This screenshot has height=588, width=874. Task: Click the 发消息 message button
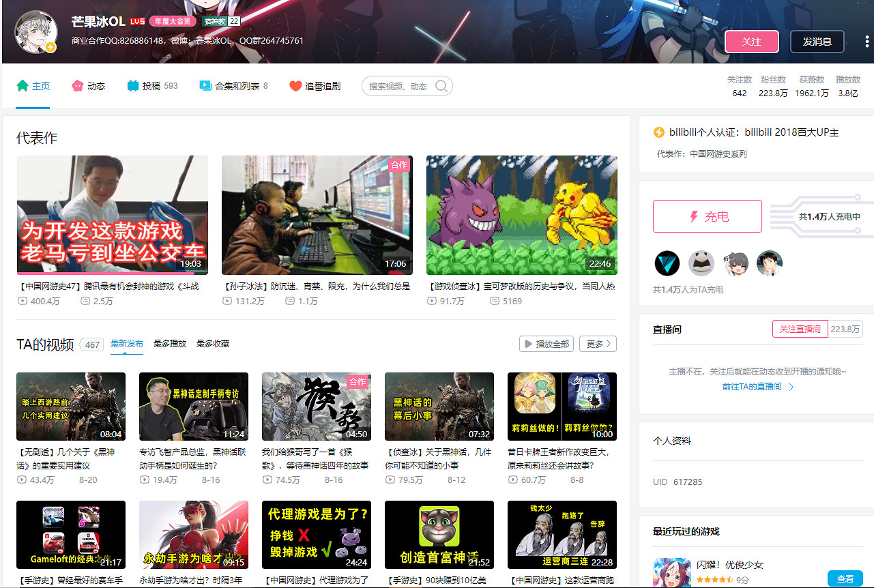(x=817, y=42)
